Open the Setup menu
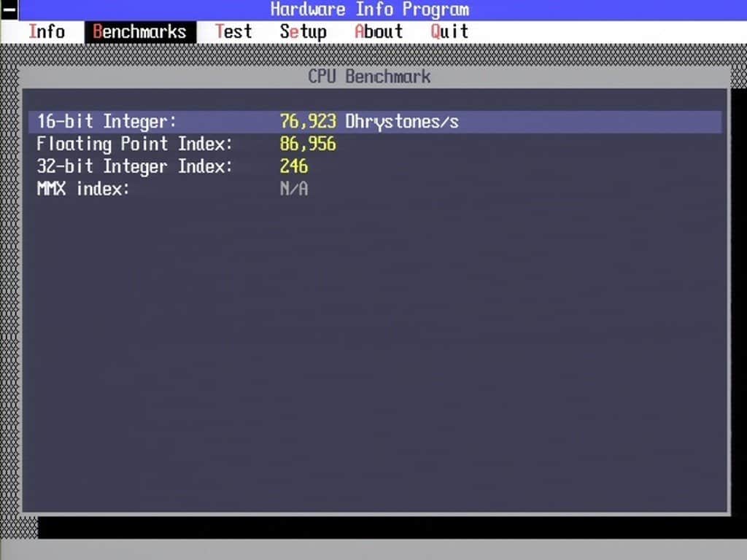Screen dimensions: 747x560 pyautogui.click(x=303, y=32)
